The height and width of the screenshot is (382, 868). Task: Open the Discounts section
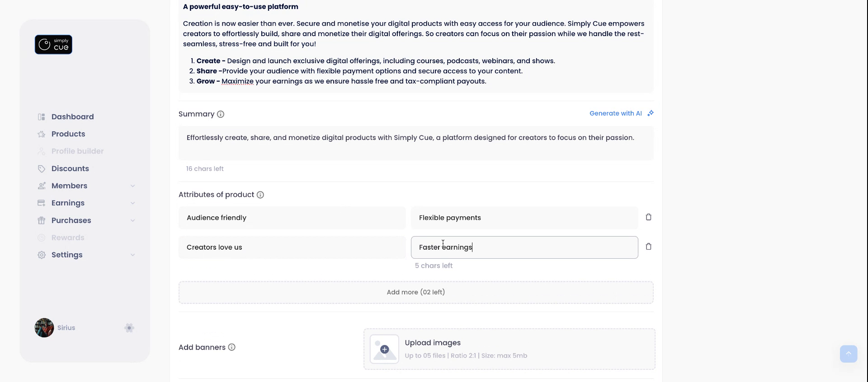click(70, 168)
